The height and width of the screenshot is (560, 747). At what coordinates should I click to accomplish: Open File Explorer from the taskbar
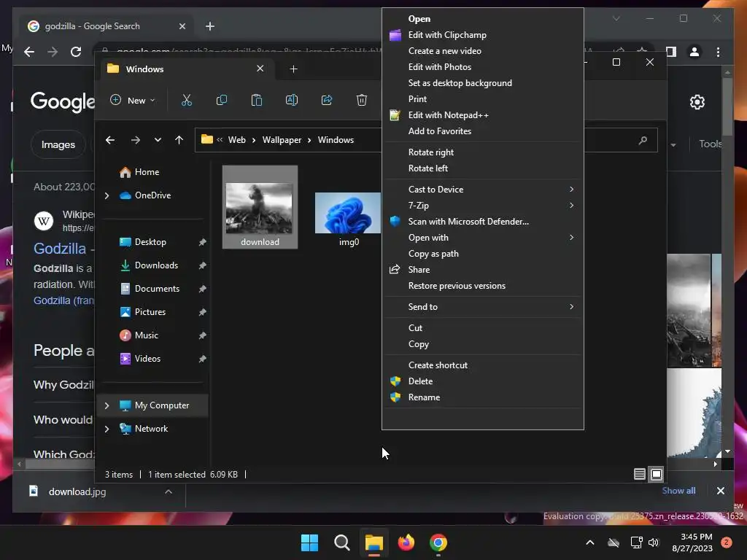point(374,542)
